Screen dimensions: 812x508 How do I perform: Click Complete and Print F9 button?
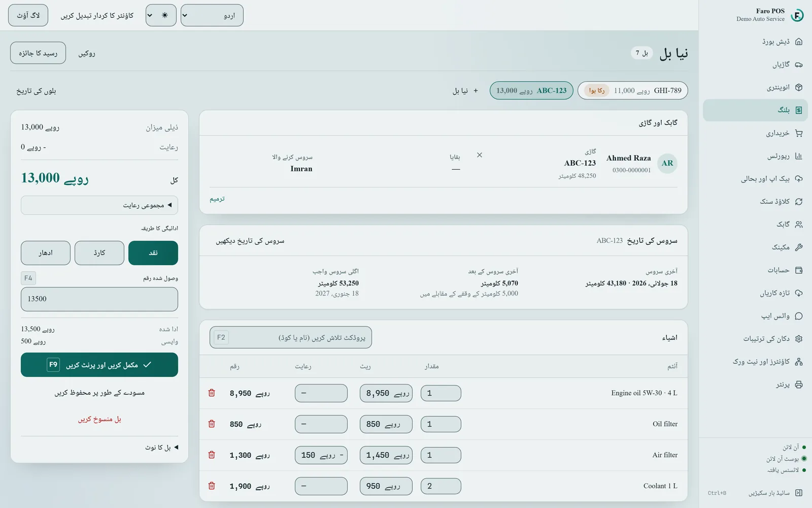click(x=99, y=365)
